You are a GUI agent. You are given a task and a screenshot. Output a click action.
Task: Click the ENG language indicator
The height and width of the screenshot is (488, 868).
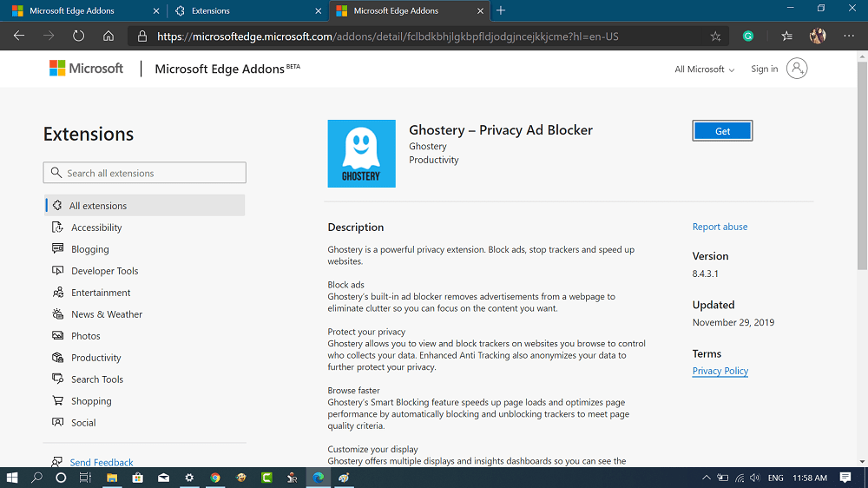pyautogui.click(x=775, y=478)
